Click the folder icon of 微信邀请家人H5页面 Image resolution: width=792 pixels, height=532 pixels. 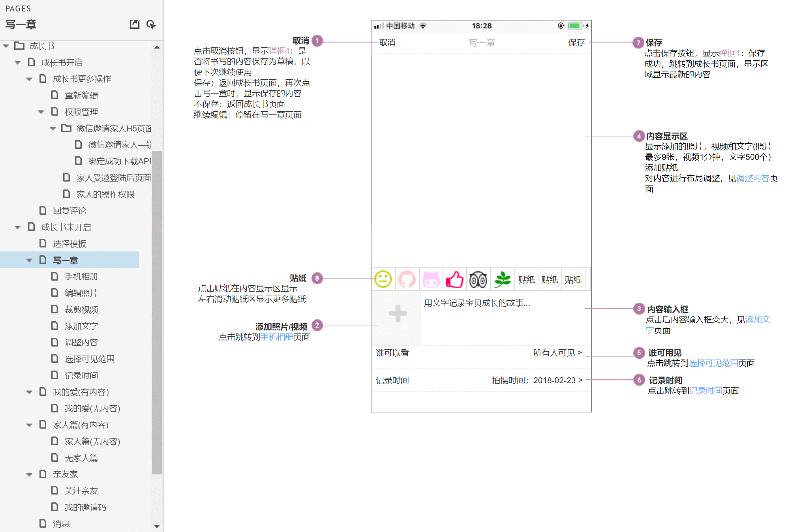pyautogui.click(x=66, y=128)
